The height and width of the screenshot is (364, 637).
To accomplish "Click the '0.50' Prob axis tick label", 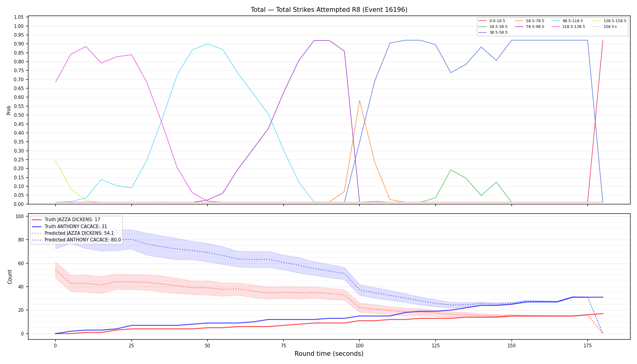I will (x=19, y=115).
